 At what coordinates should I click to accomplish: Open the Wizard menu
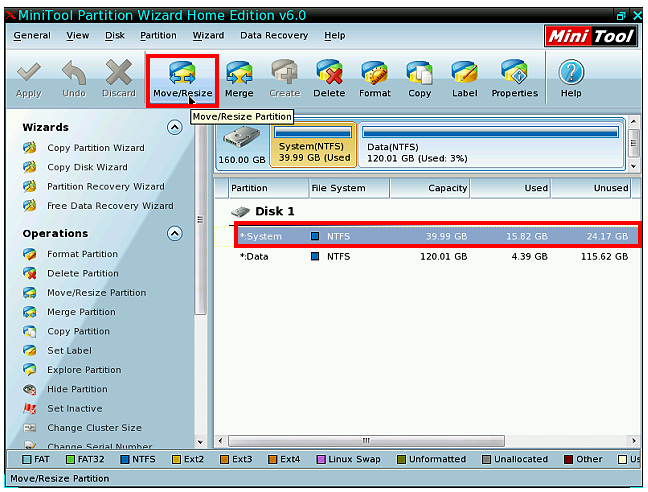pyautogui.click(x=208, y=36)
